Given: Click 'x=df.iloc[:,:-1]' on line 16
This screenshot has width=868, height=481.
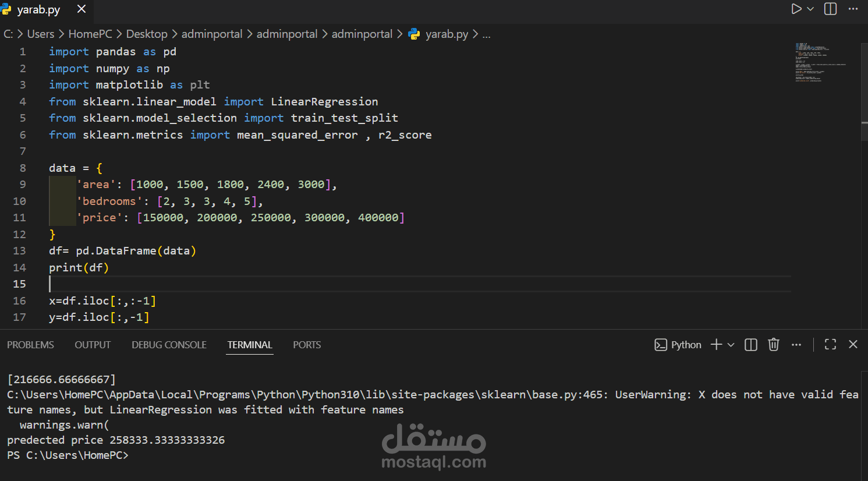Looking at the screenshot, I should click(102, 300).
